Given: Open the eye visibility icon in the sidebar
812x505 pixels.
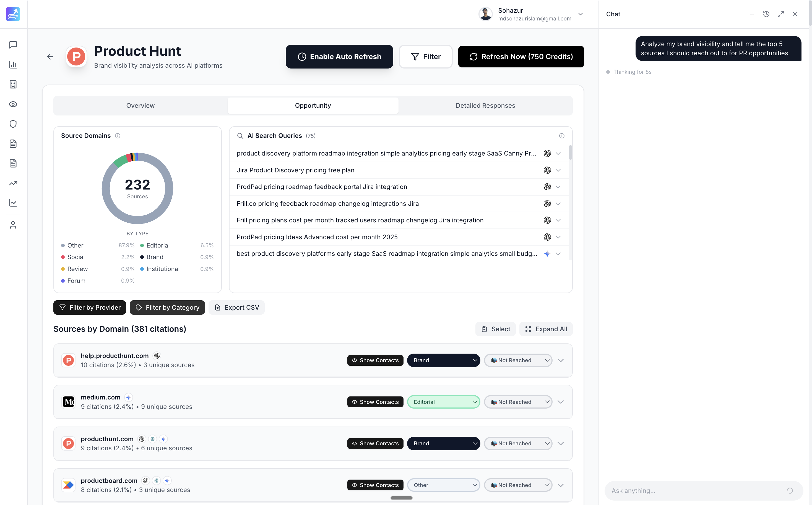Looking at the screenshot, I should pos(13,104).
